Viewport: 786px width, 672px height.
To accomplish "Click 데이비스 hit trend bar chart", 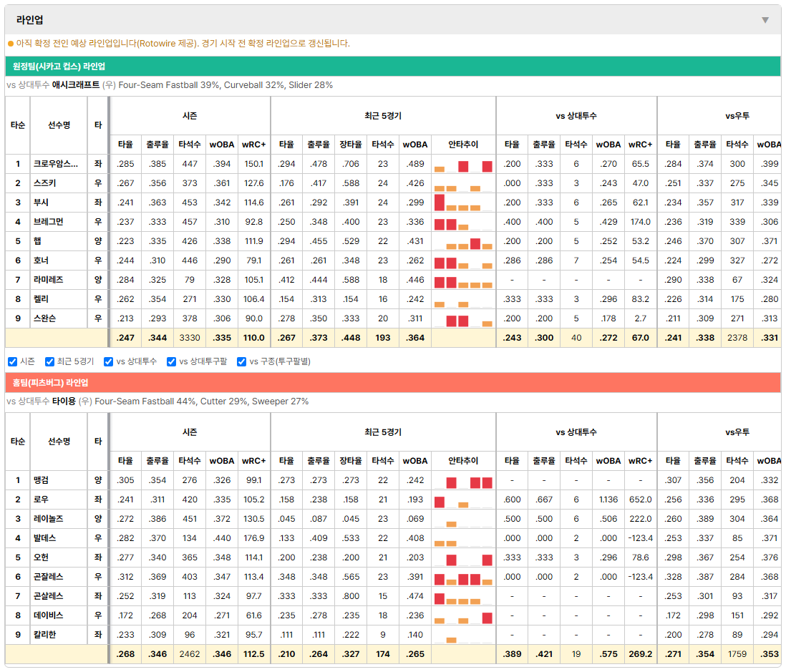I will point(463,616).
